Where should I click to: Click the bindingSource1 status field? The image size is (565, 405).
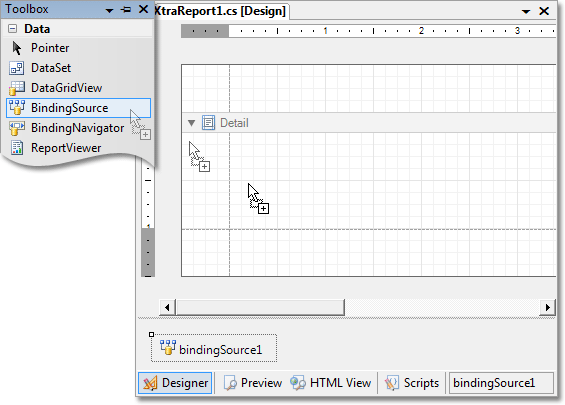point(501,383)
